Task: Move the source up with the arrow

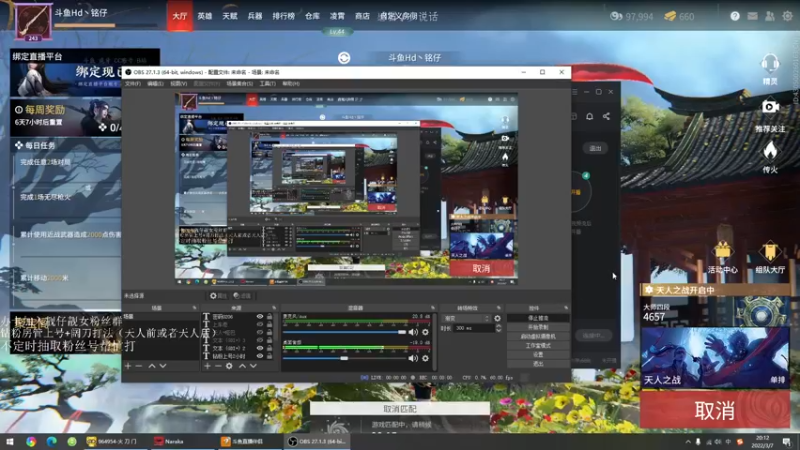Action: click(x=242, y=366)
